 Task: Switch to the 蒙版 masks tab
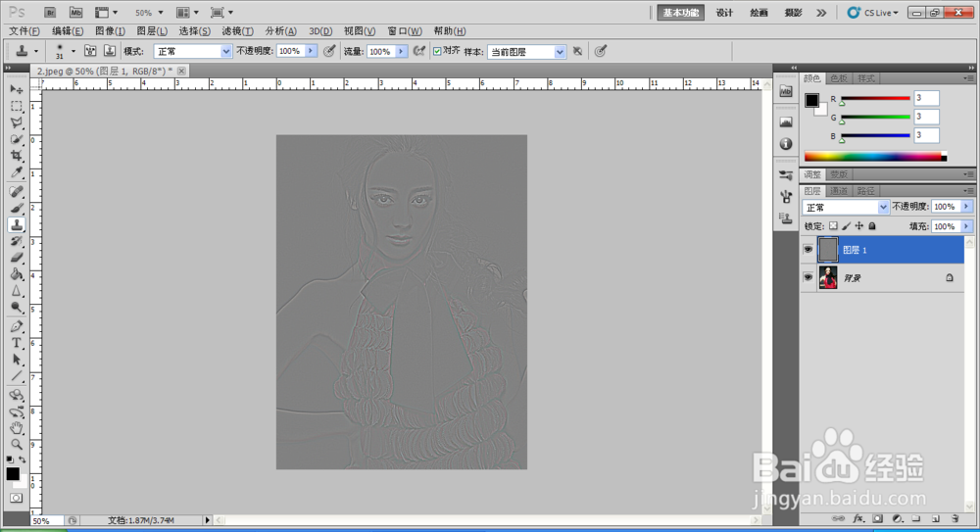coord(839,174)
